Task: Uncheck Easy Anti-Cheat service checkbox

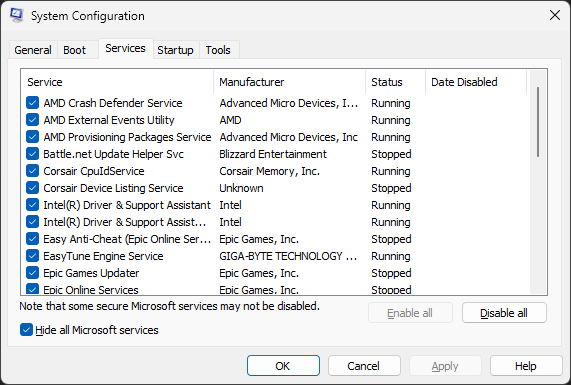Action: point(32,239)
